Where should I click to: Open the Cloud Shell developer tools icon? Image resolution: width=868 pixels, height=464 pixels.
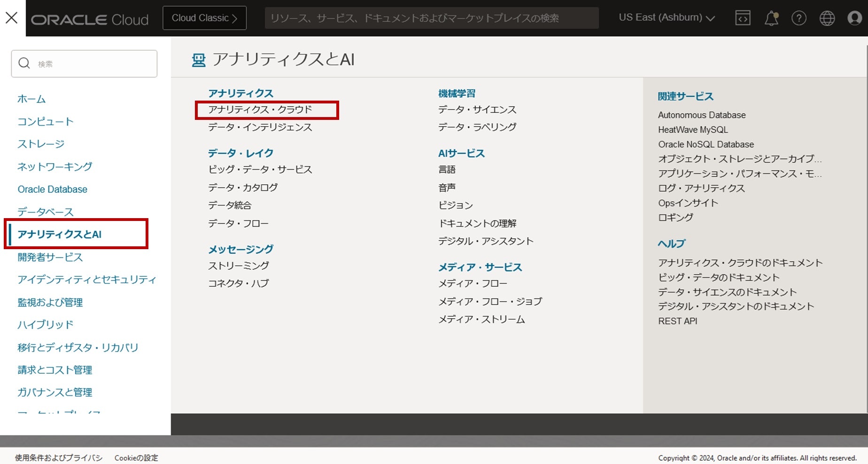tap(743, 18)
